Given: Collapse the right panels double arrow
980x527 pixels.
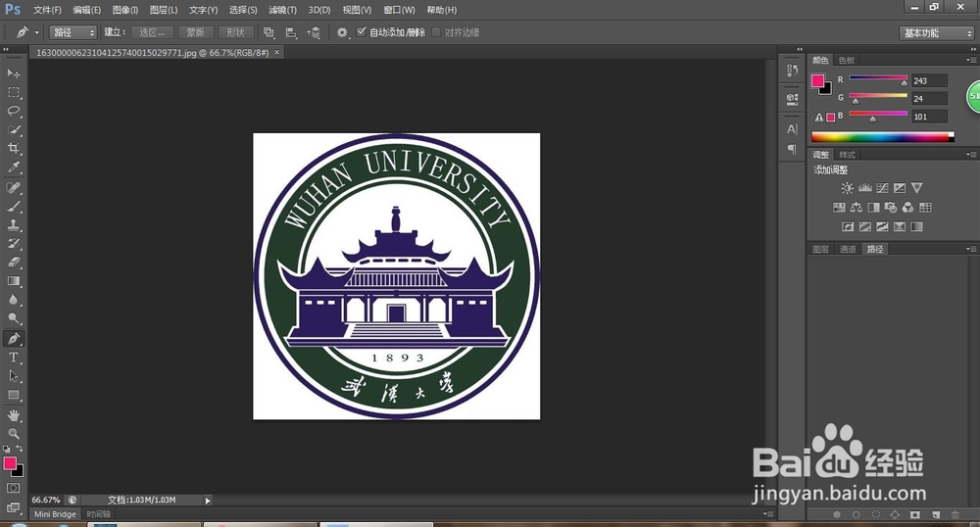Looking at the screenshot, I should point(973,49).
